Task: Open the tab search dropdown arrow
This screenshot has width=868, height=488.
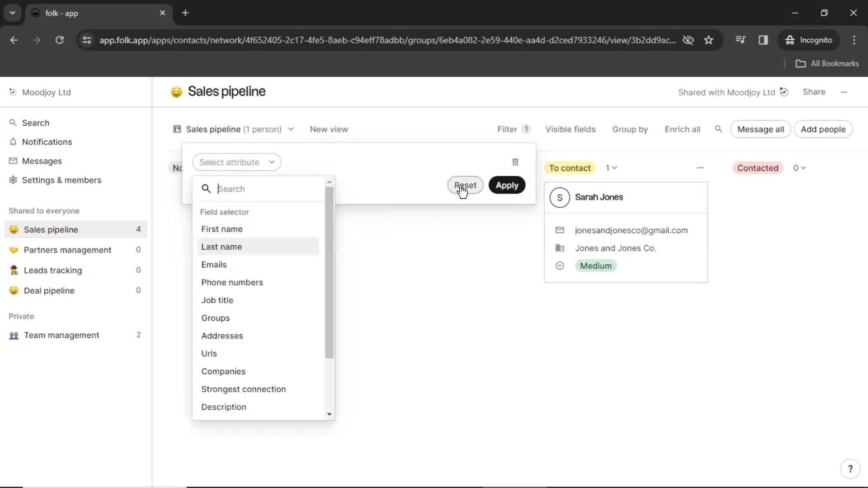Action: [x=13, y=13]
